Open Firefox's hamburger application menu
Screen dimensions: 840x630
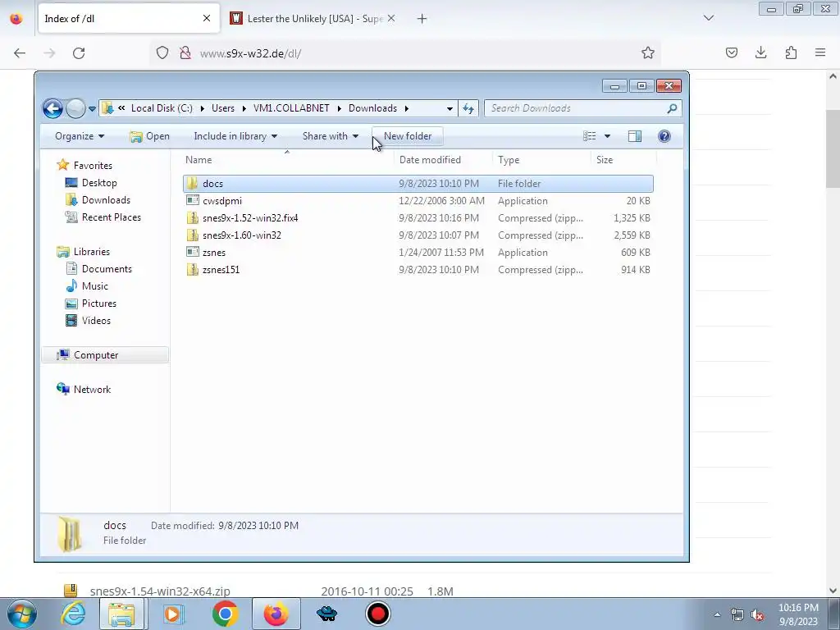click(x=820, y=52)
